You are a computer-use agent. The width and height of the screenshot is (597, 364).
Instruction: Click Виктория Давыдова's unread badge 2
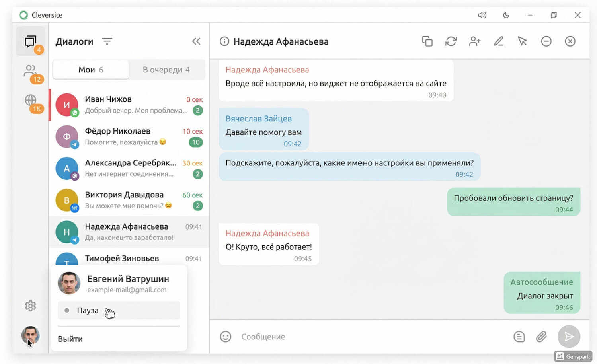point(197,206)
